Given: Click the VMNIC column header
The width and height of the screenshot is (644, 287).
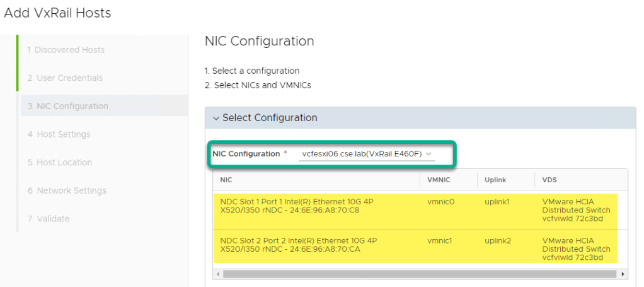Looking at the screenshot, I should [x=439, y=180].
